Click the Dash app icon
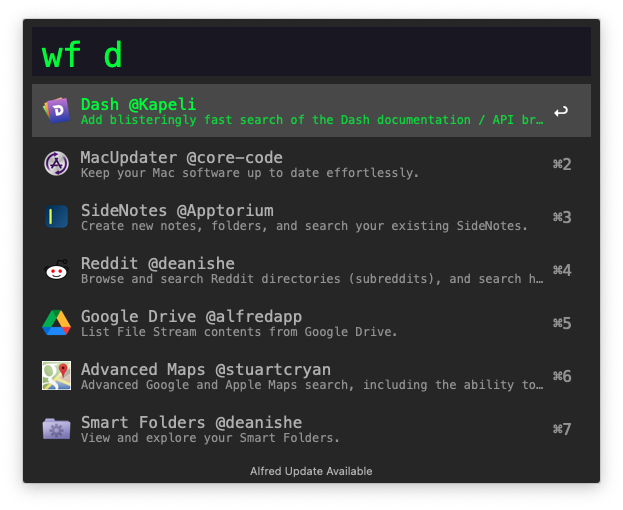Viewport: 623px width, 510px height. coord(56,110)
